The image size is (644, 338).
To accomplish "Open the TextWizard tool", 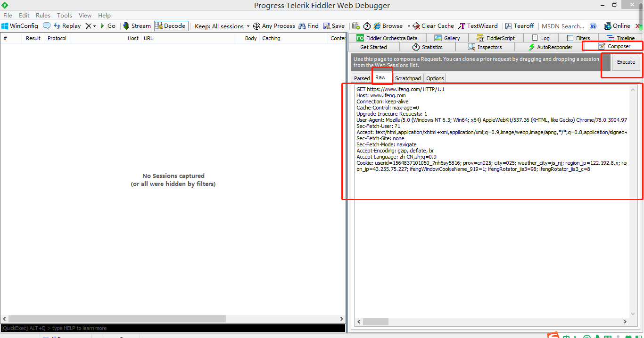I will pyautogui.click(x=478, y=26).
